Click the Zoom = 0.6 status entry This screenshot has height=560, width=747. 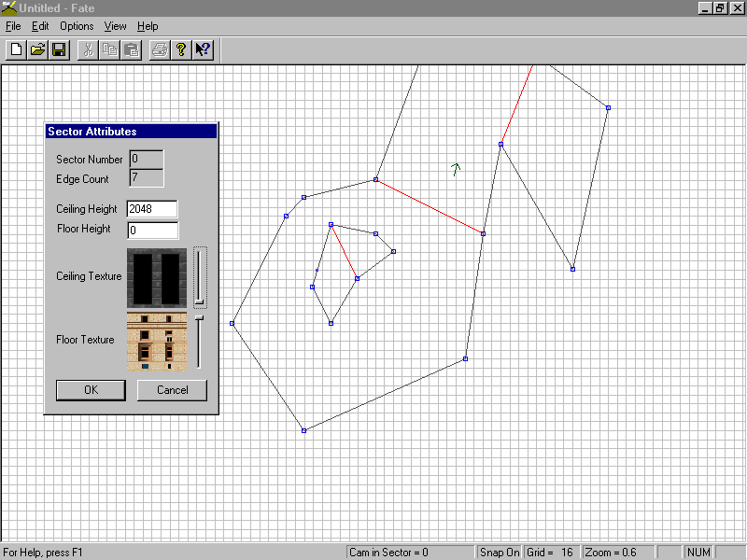[618, 553]
